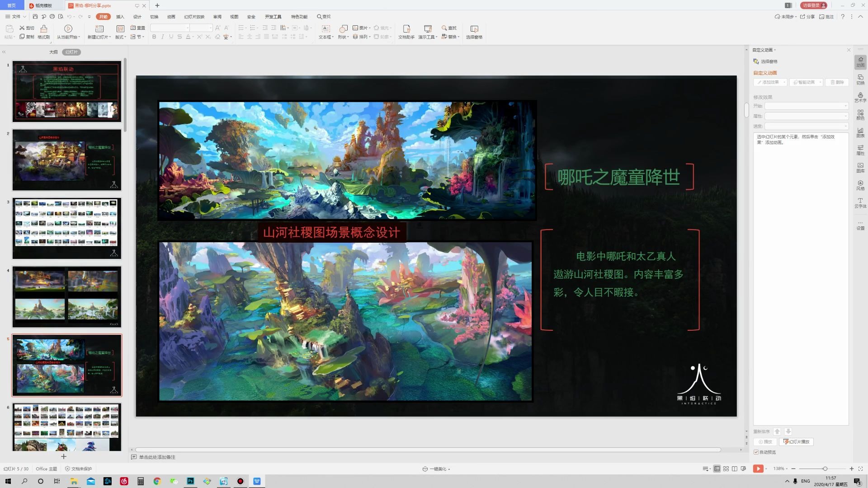Toggle normal view button in status bar
This screenshot has width=868, height=488.
click(x=717, y=469)
